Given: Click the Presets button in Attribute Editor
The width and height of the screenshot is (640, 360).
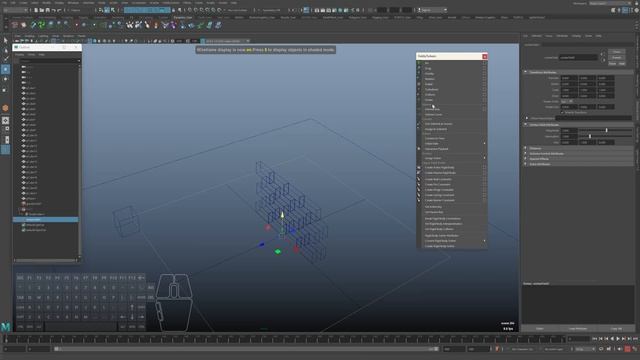Looking at the screenshot, I should [616, 58].
